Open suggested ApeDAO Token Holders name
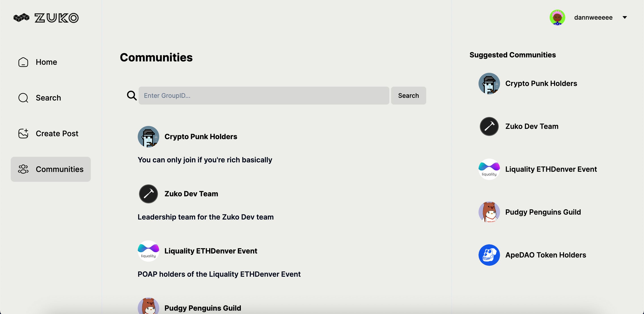The width and height of the screenshot is (644, 314). [546, 255]
